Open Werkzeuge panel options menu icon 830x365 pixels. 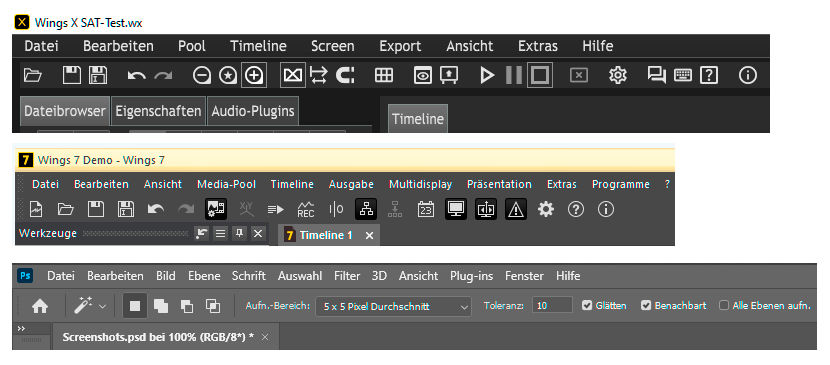click(221, 233)
